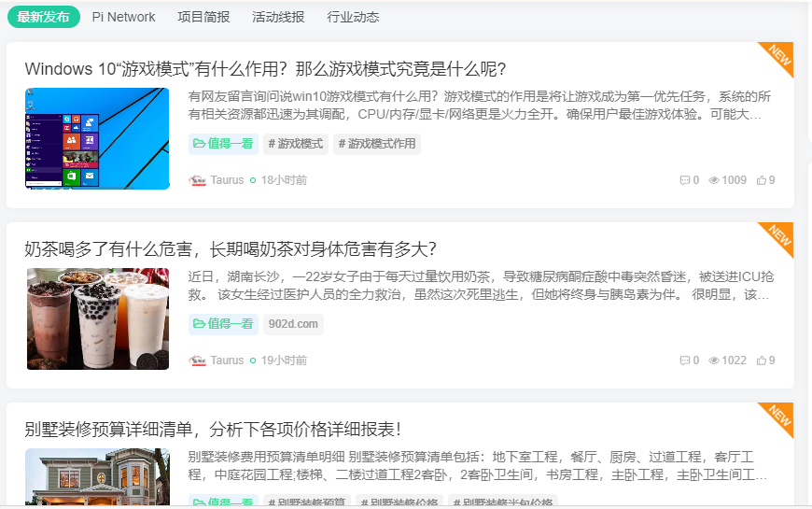Click the 902d.com tag on milk tea article
This screenshot has width=812, height=509.
pyautogui.click(x=293, y=324)
